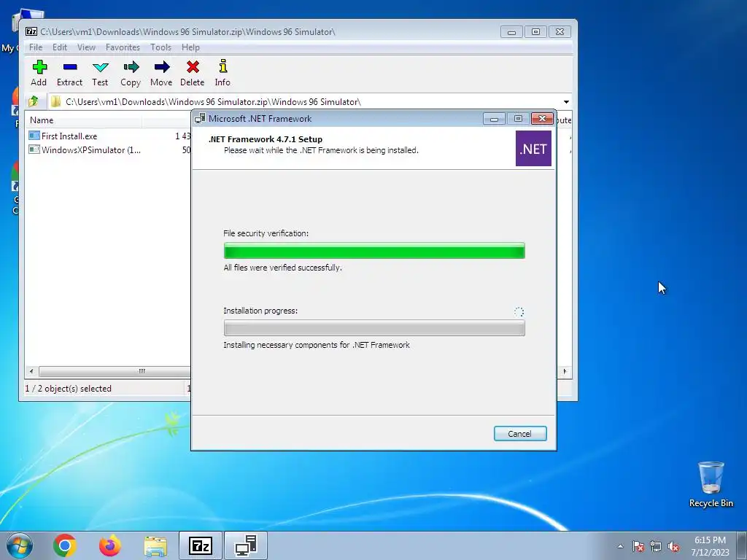Maximize the 7-Zip window
The image size is (747, 560).
click(535, 32)
